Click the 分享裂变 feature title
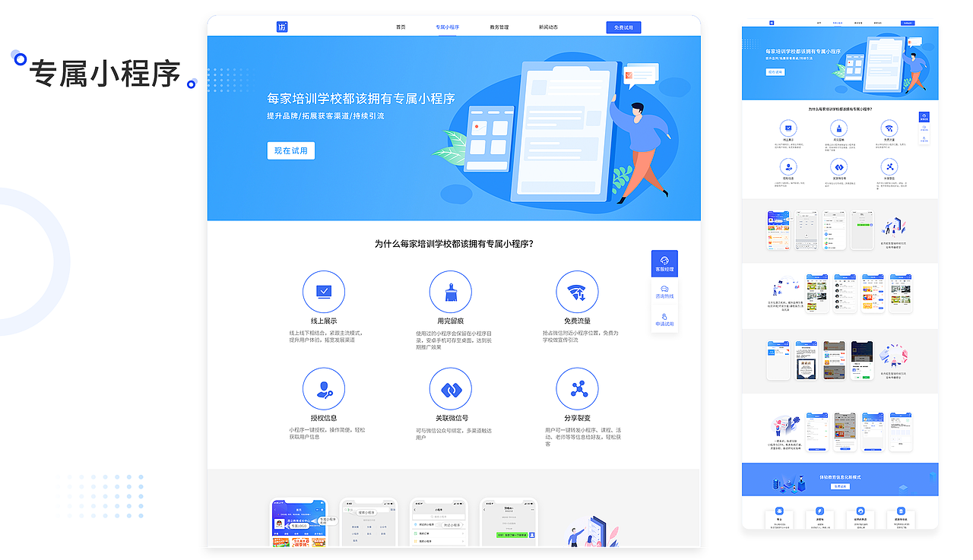Screen dimensions: 973x560 click(578, 418)
